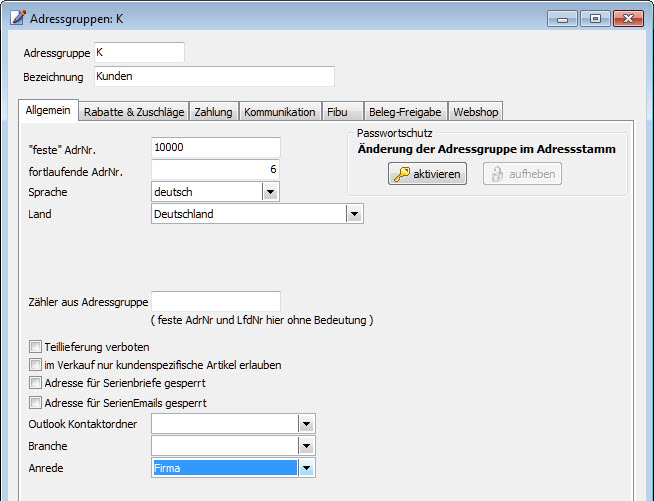
Task: Expand the Branche dropdown
Action: 306,446
